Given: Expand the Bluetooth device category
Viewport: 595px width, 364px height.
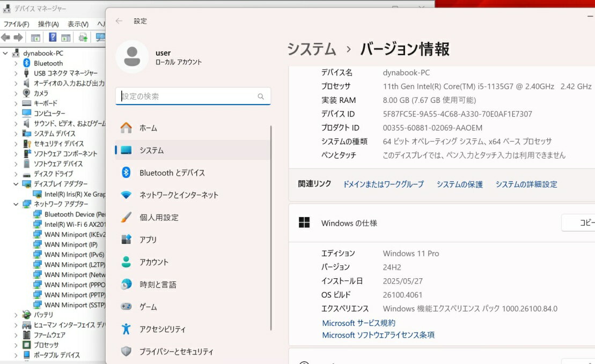Looking at the screenshot, I should click(16, 63).
